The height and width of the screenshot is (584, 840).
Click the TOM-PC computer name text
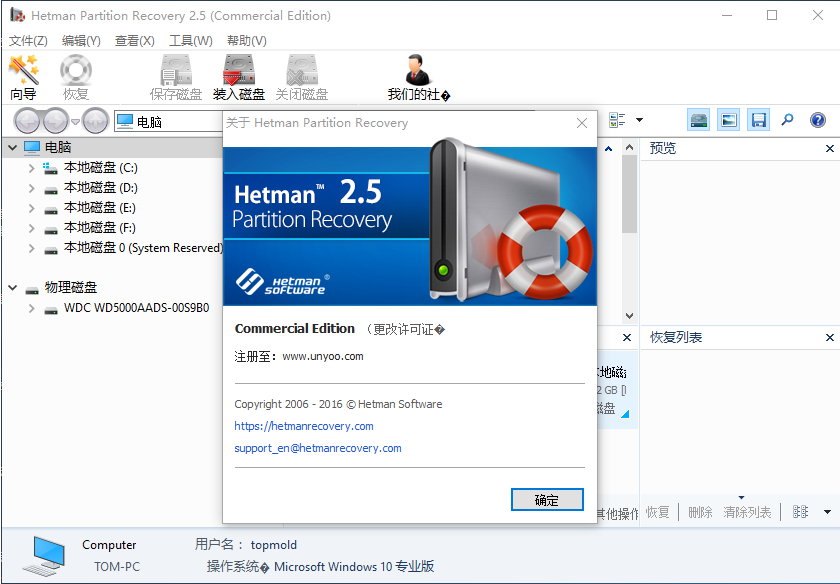click(x=117, y=566)
